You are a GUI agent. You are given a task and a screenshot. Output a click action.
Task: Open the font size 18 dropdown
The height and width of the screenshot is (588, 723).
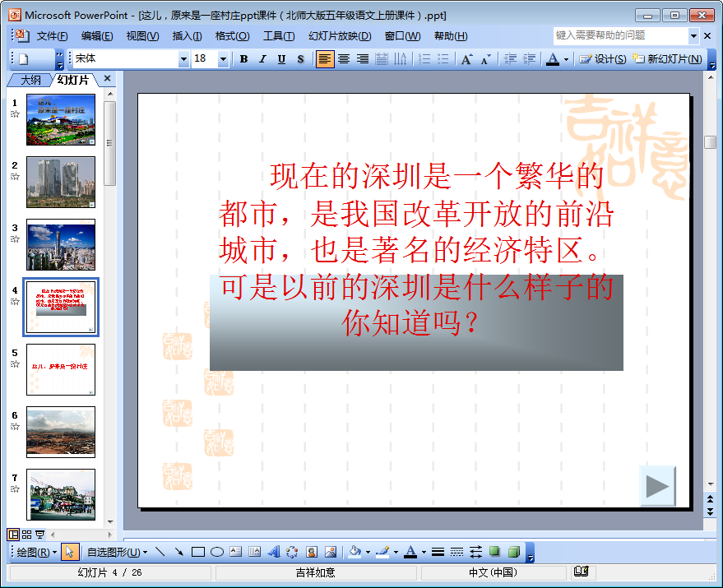pos(223,59)
